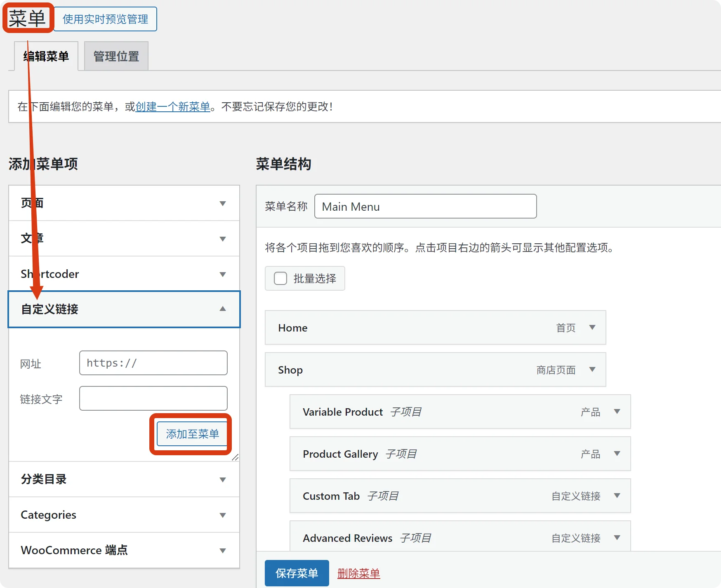Click the 网址 URL input field
The image size is (721, 588).
coord(153,363)
